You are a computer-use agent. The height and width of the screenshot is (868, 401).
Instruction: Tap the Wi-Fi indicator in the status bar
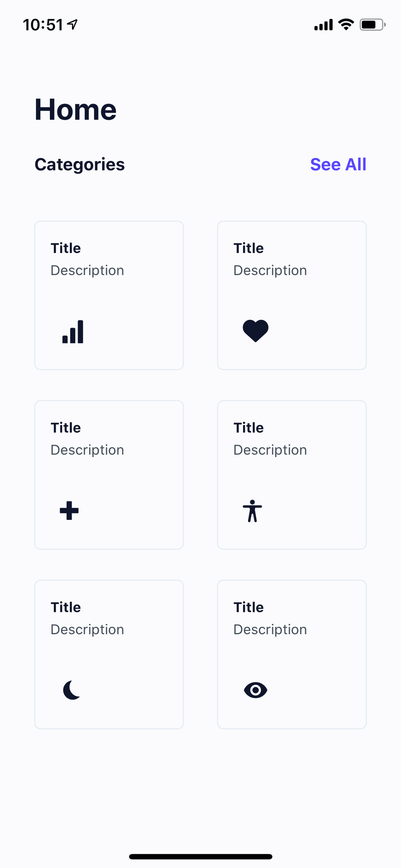click(x=346, y=24)
